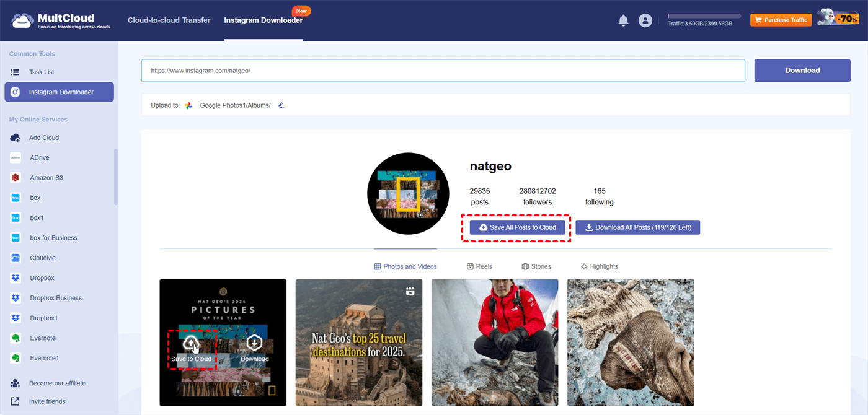
Task: Switch to the Reels tab
Action: [x=479, y=266]
